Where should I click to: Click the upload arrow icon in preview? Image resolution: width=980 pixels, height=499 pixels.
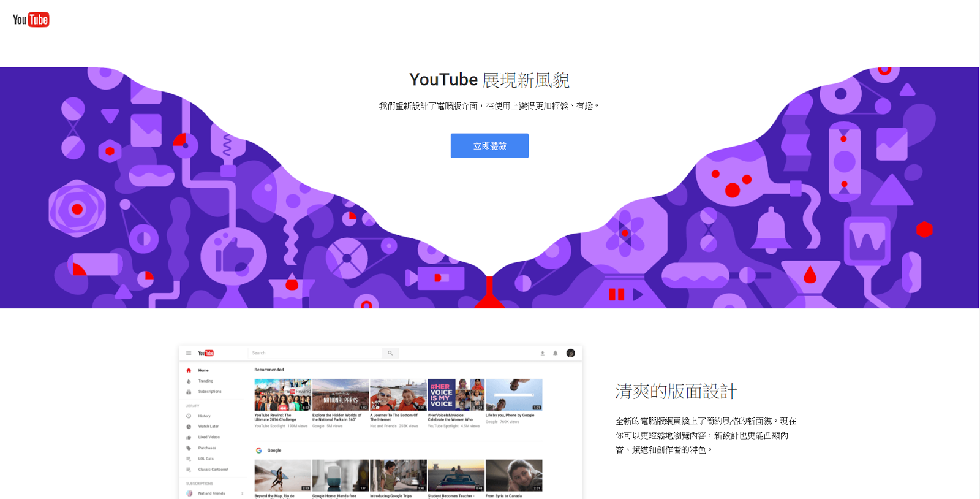point(542,353)
